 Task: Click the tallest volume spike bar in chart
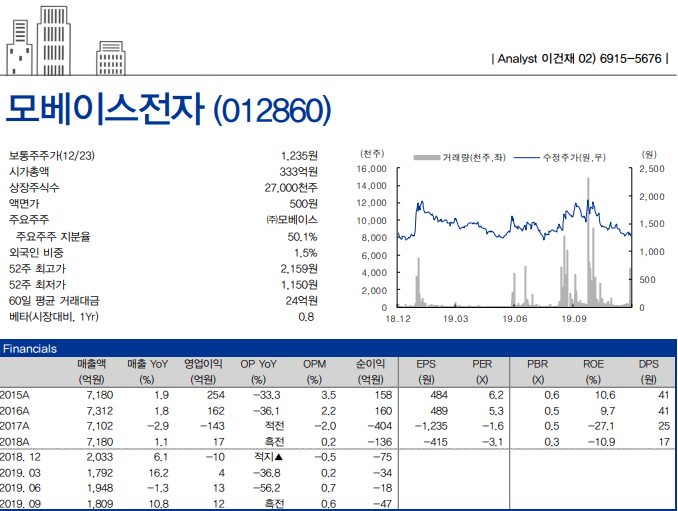click(588, 241)
